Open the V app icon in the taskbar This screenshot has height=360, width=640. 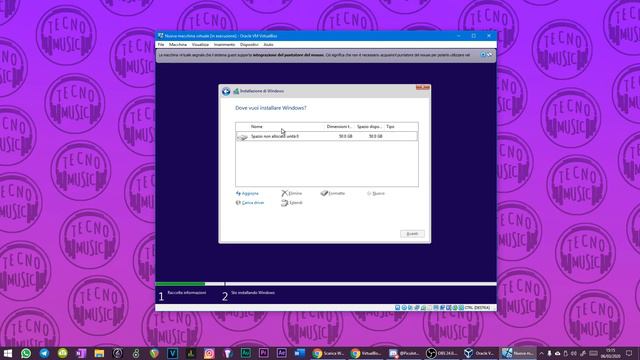coord(173,353)
